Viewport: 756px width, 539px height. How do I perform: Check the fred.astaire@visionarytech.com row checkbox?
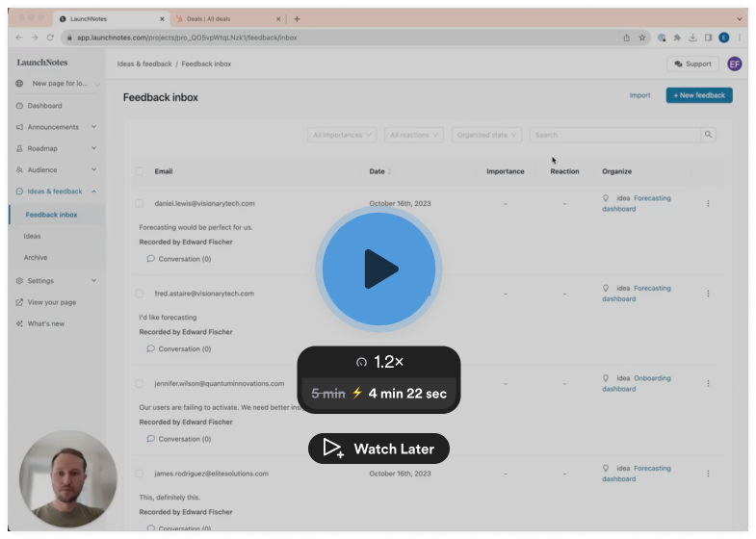pos(140,294)
